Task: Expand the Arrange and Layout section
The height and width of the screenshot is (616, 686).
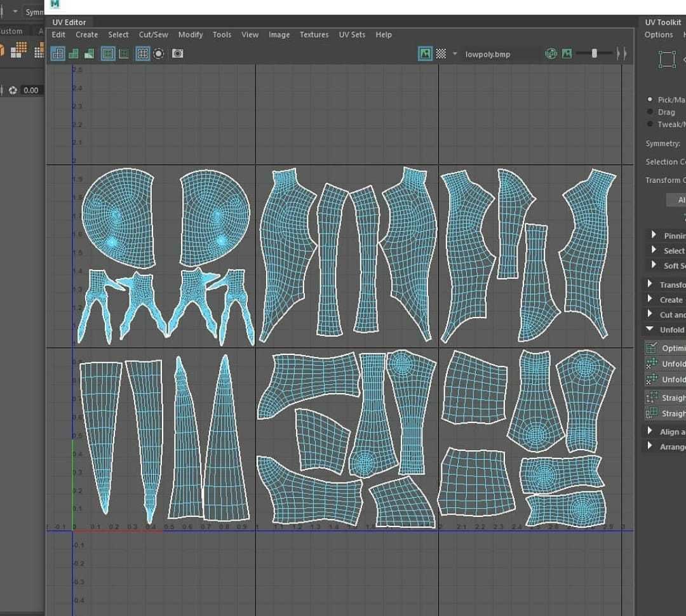Action: tap(650, 446)
